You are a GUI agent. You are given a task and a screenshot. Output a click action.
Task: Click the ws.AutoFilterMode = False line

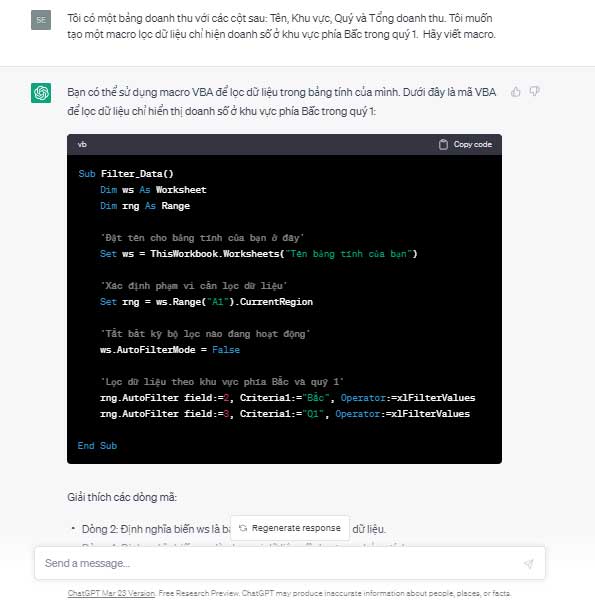coord(170,350)
